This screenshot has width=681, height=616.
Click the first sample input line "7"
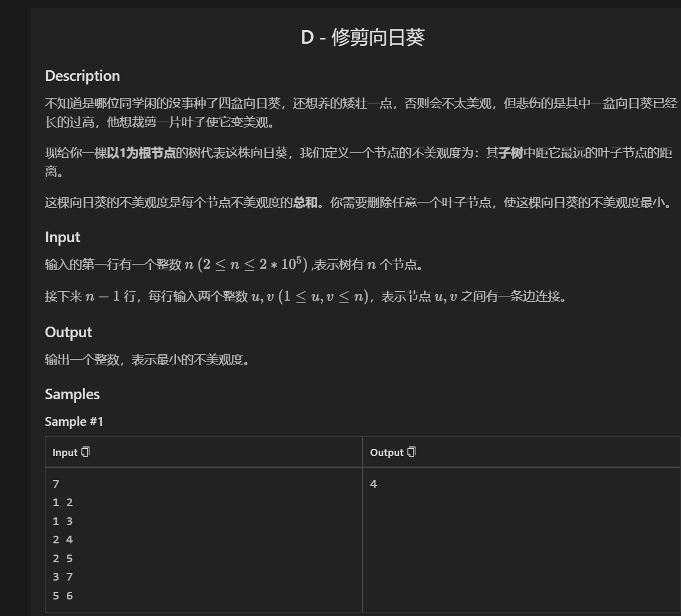56,484
